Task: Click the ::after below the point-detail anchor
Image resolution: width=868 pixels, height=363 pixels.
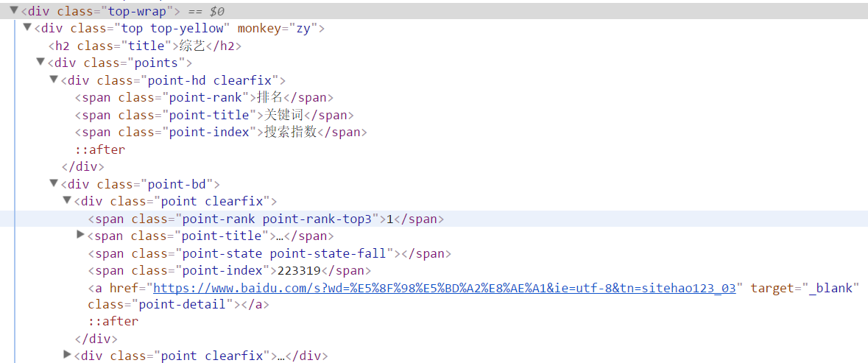Action: pyautogui.click(x=113, y=322)
